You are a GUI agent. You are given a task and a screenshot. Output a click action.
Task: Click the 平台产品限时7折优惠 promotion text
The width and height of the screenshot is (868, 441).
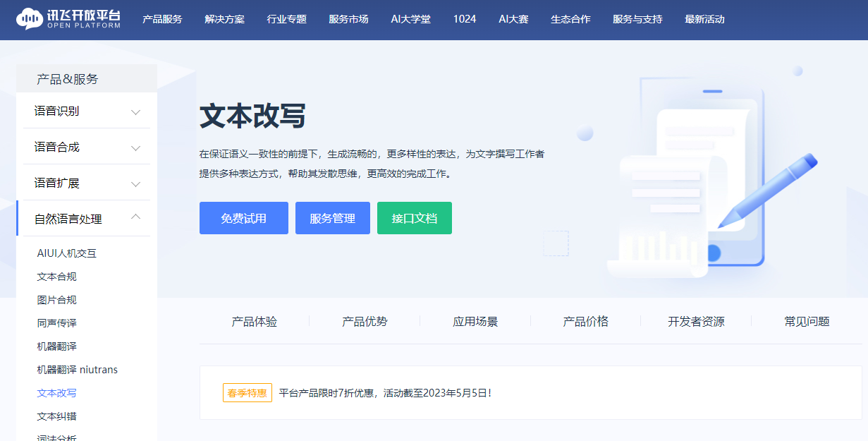point(385,393)
